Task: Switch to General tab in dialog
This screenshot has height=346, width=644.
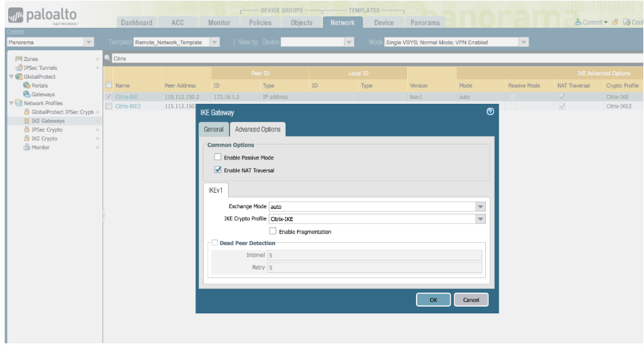Action: point(214,130)
